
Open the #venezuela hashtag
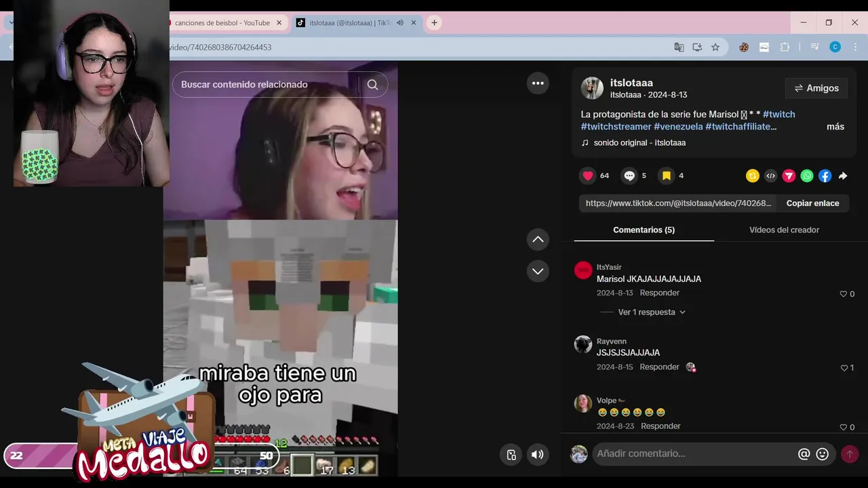[x=678, y=127]
